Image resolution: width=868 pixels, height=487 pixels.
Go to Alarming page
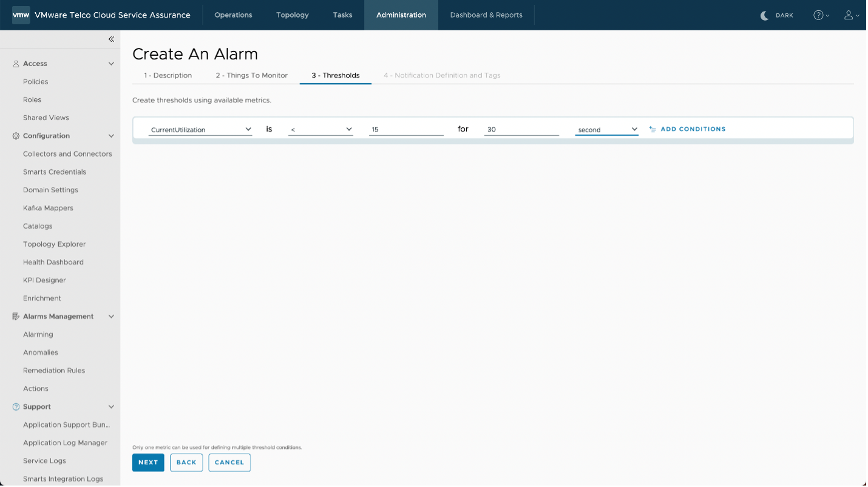click(x=38, y=335)
